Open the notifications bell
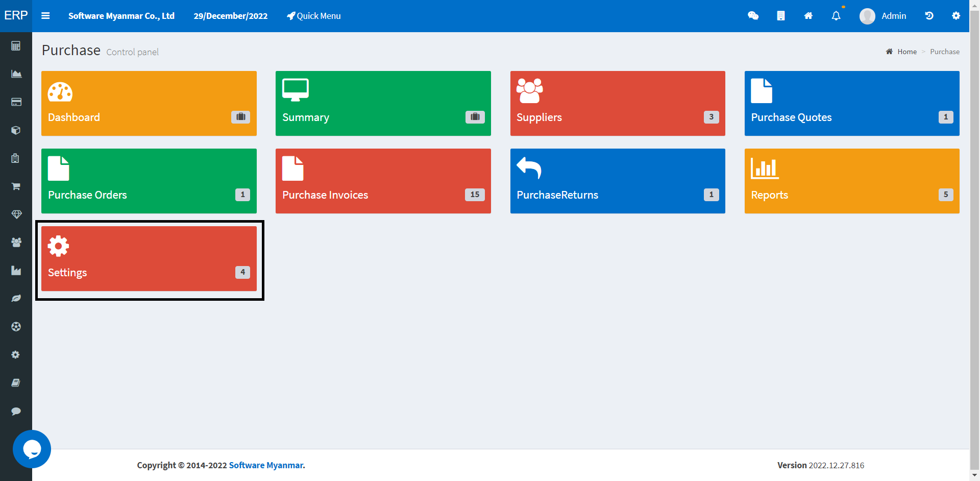The width and height of the screenshot is (980, 481). click(x=836, y=16)
